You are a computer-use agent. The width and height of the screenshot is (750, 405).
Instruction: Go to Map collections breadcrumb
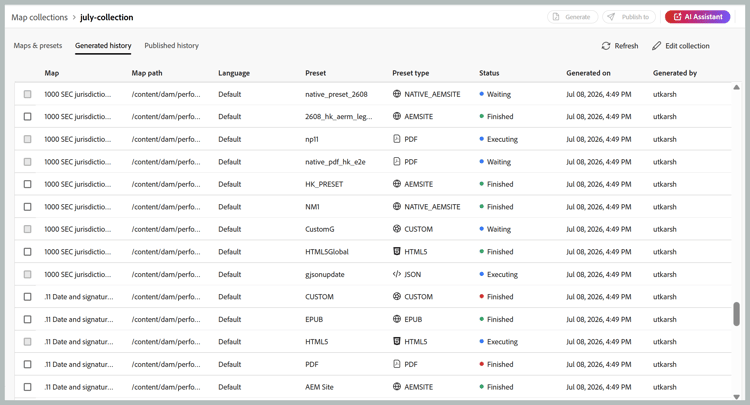40,17
